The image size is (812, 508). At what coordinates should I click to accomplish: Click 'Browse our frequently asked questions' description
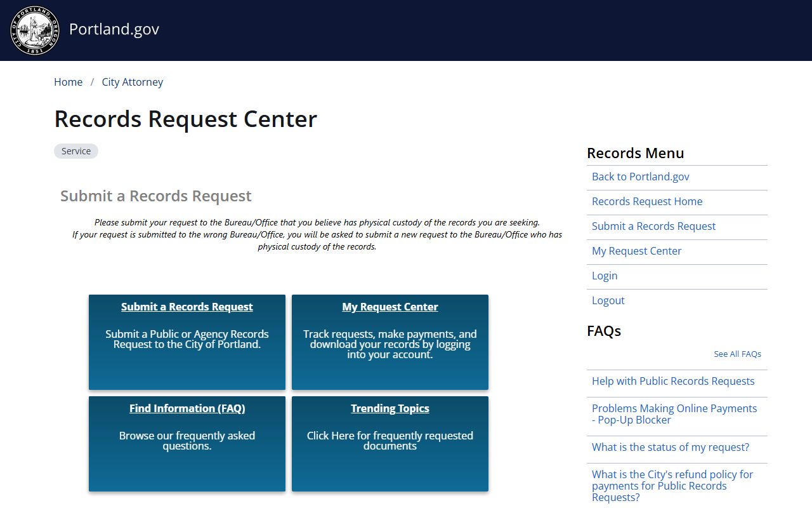[187, 441]
